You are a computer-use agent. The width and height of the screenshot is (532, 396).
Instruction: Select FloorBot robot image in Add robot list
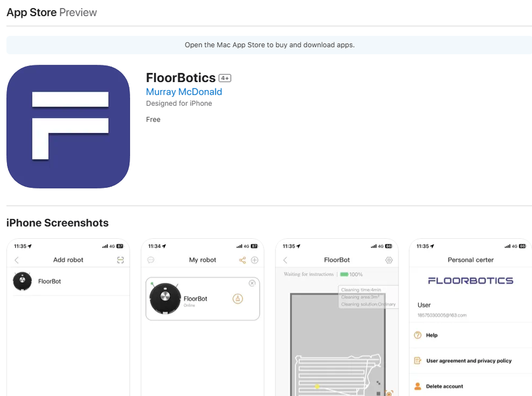click(x=23, y=282)
